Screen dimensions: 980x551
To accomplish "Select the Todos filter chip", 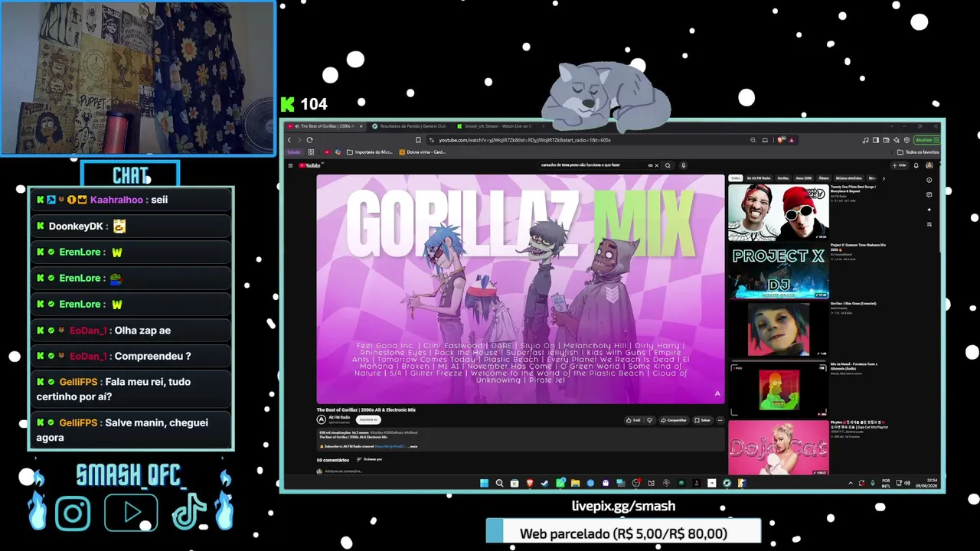I will pos(736,178).
